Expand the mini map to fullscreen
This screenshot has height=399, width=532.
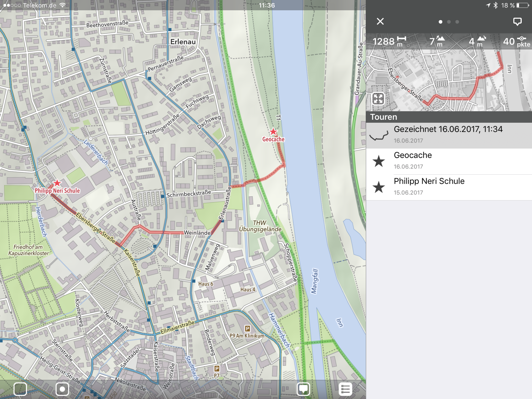pyautogui.click(x=378, y=99)
